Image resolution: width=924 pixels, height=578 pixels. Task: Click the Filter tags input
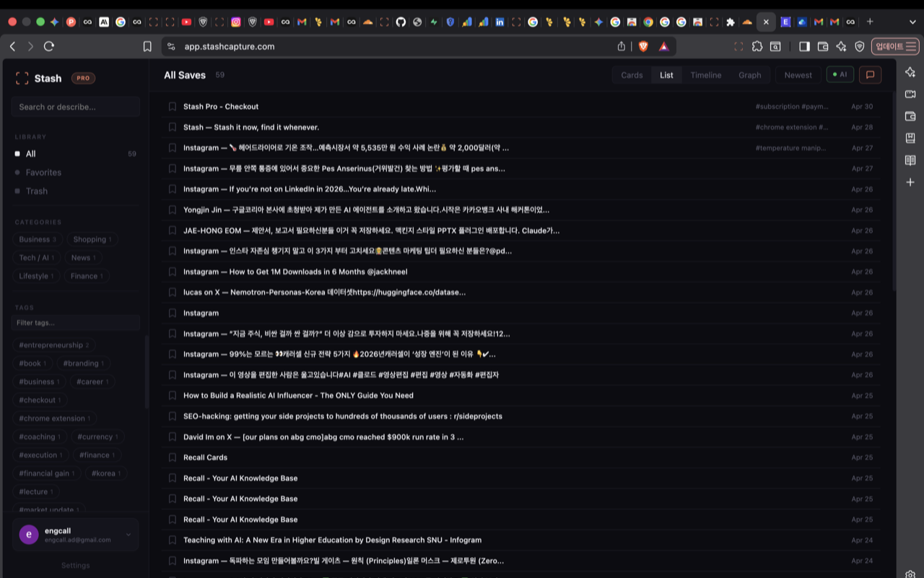pos(75,323)
